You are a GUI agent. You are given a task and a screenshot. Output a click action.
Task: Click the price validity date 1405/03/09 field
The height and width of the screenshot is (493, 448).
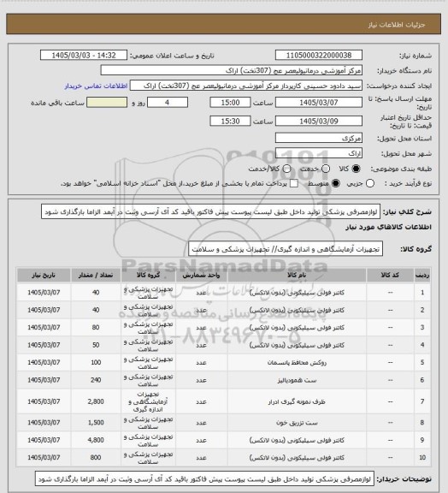pyautogui.click(x=319, y=121)
